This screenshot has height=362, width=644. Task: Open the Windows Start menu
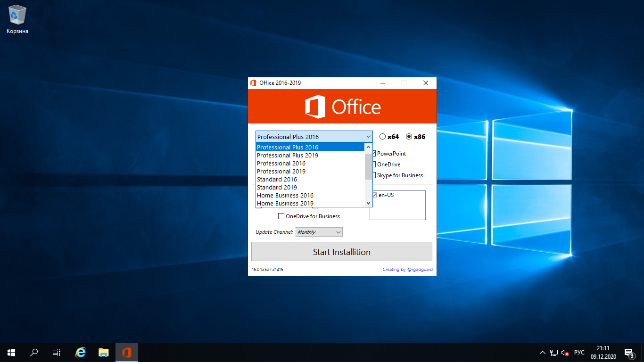11,352
